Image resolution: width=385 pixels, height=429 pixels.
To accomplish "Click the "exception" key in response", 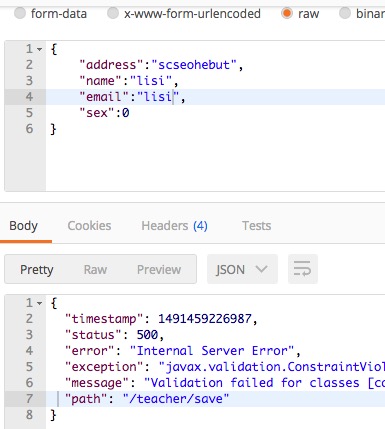I will click(x=104, y=367).
